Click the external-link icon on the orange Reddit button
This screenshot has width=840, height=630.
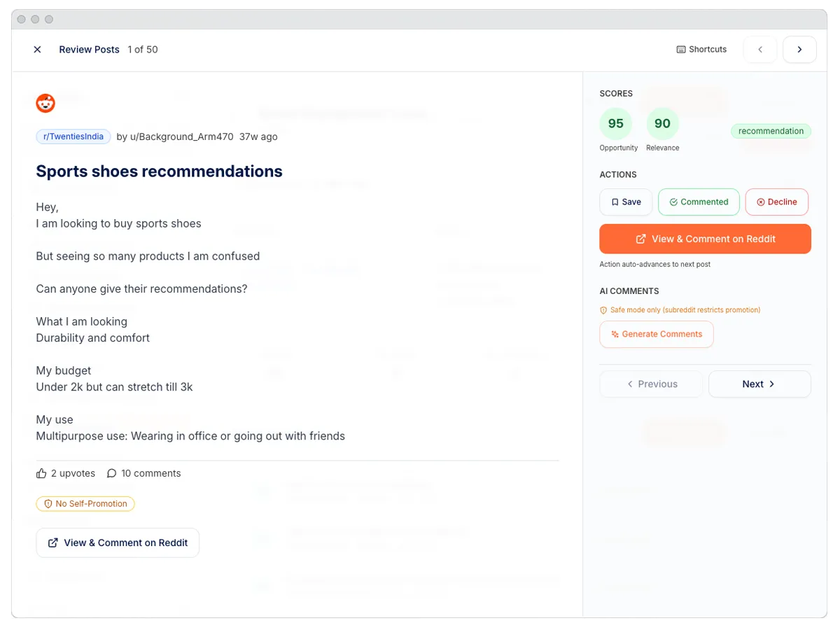pos(640,239)
